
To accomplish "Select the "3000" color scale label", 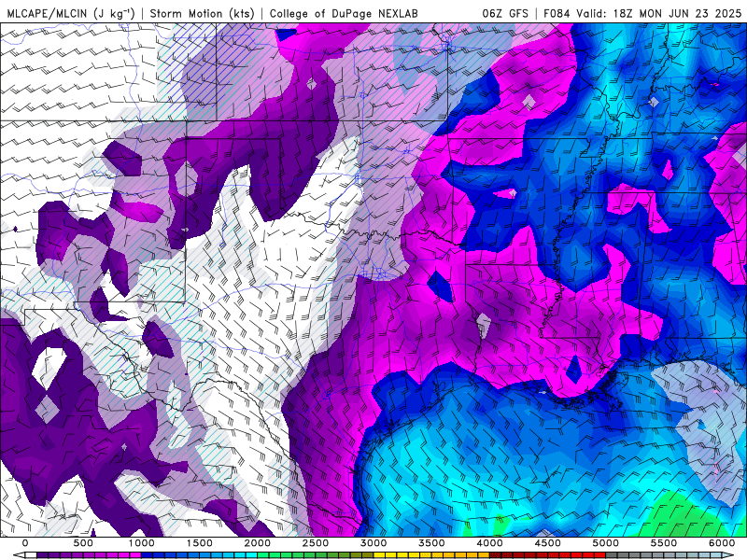I will pos(373,543).
